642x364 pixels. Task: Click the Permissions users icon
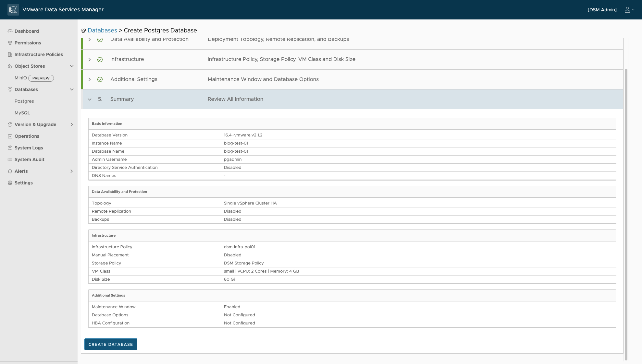click(10, 43)
